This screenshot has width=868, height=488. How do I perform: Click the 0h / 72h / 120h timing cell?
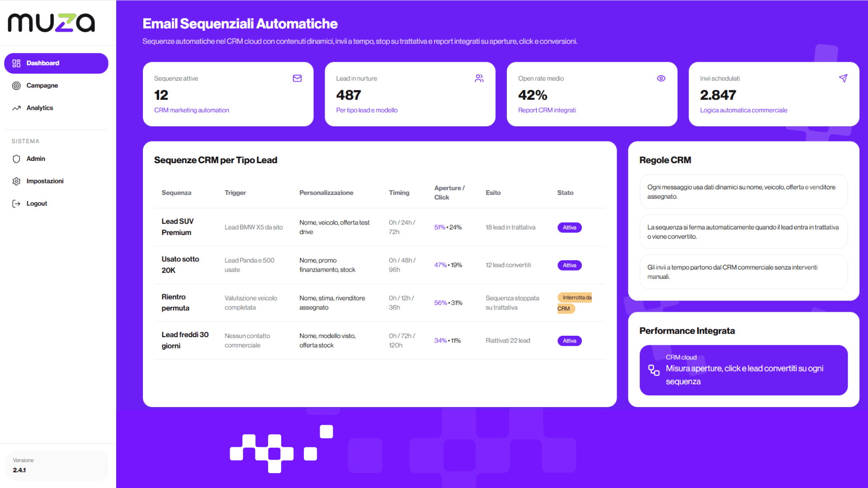click(402, 341)
